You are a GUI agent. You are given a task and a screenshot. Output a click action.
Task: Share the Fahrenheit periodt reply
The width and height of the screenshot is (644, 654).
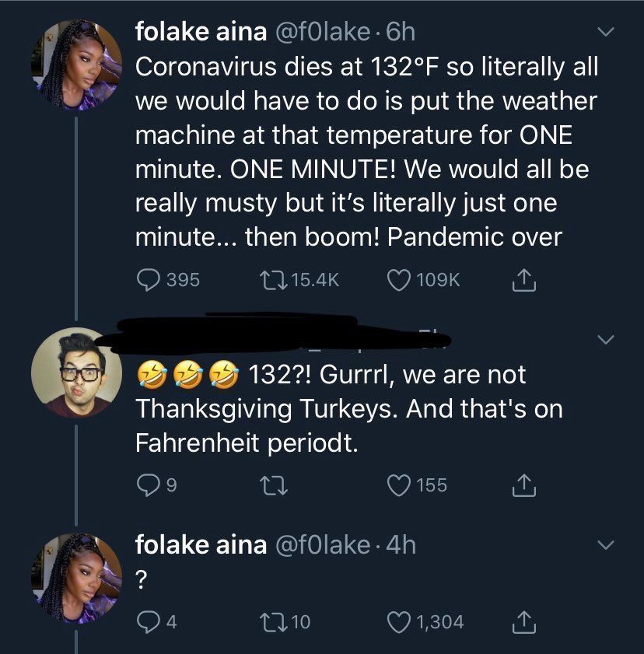(523, 485)
